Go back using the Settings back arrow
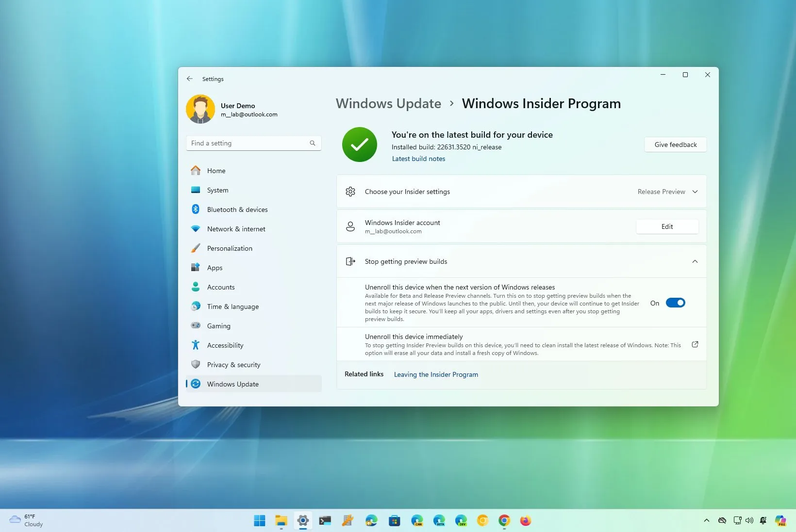 click(190, 79)
